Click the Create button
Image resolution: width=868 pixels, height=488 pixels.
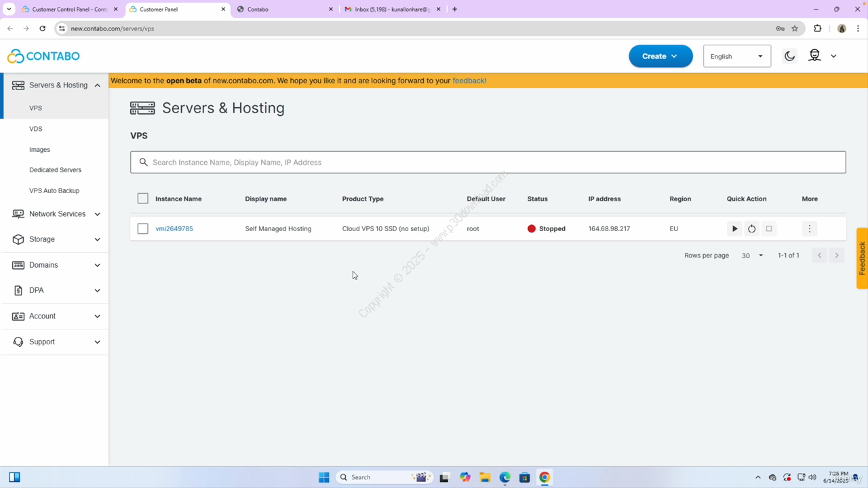click(660, 56)
